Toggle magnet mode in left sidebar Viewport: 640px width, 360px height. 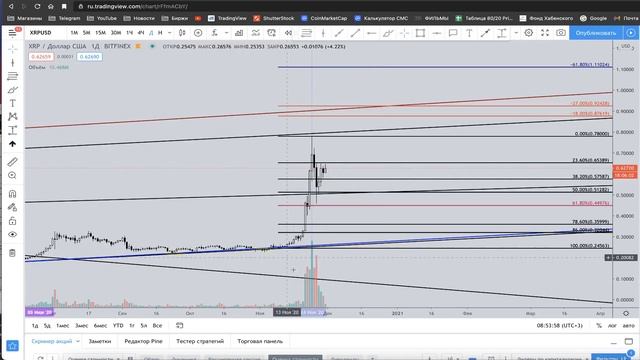tap(13, 194)
